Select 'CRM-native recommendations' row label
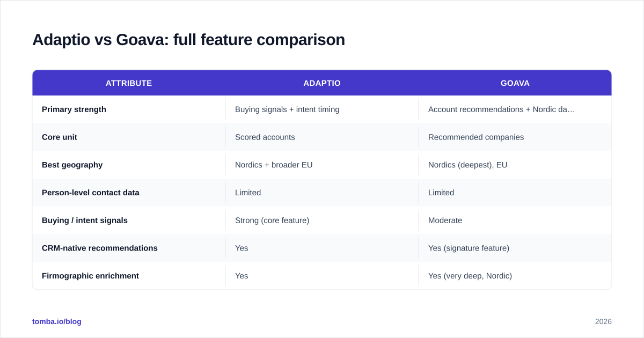Viewport: 644px width, 338px height. pos(100,248)
